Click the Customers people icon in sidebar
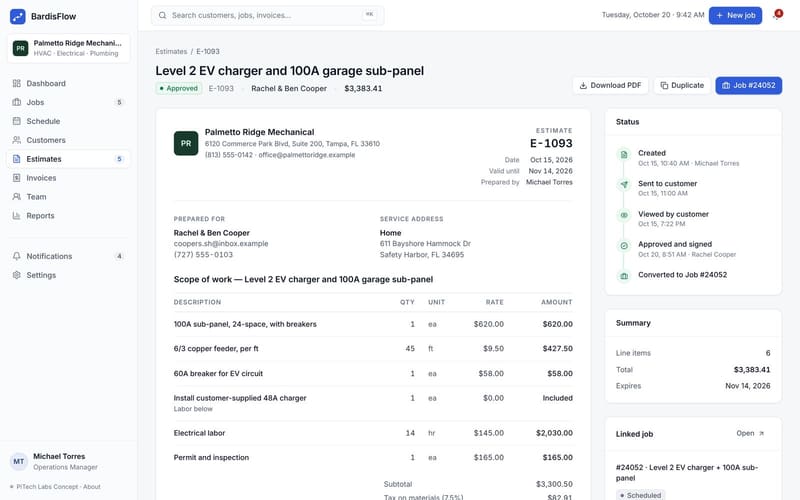 (16, 140)
